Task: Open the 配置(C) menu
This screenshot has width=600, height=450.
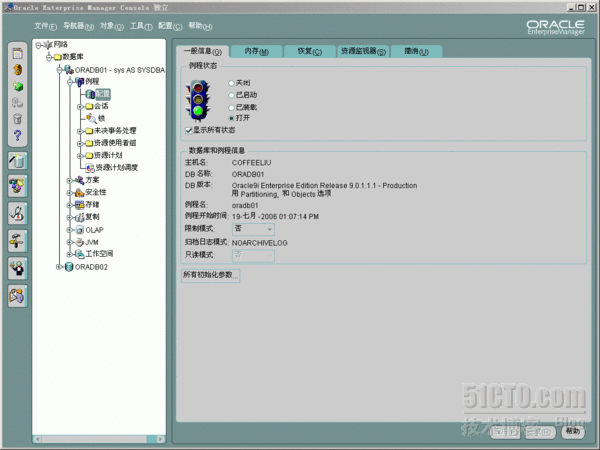Action: point(170,26)
